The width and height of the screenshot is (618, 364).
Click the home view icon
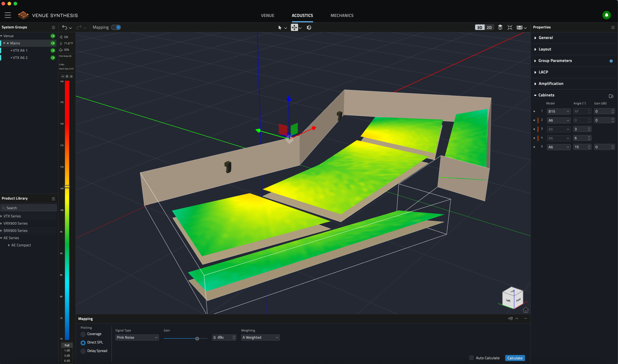coord(526,310)
